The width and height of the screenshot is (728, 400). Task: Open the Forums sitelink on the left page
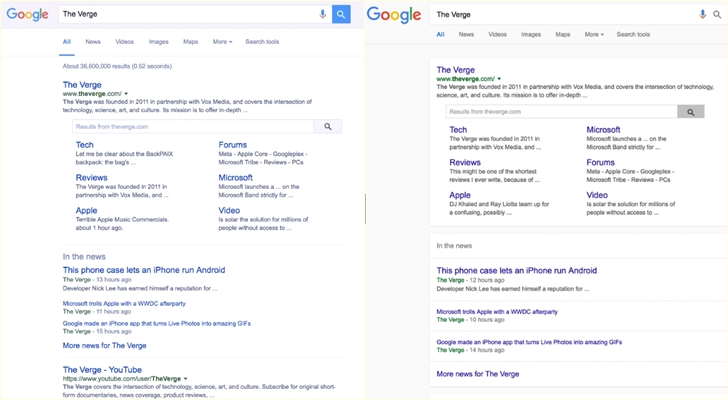tap(233, 145)
